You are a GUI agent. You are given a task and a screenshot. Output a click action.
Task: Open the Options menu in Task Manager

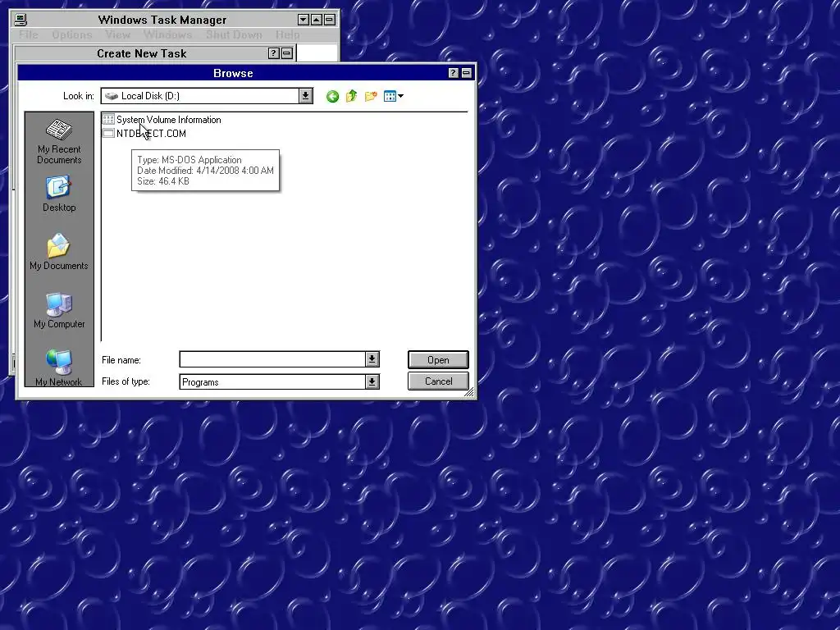(x=72, y=34)
